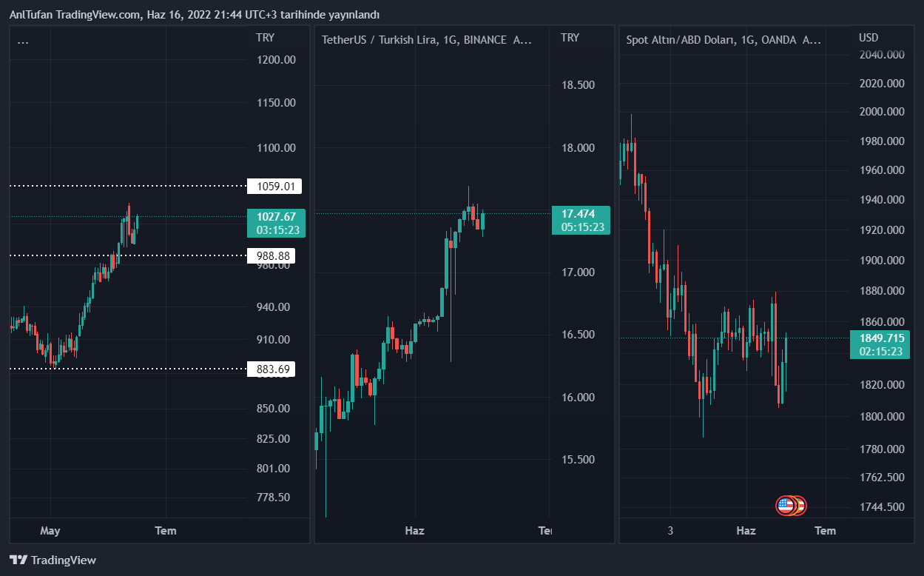Click the Haz label on middle chart axis
Image resolution: width=924 pixels, height=576 pixels.
(x=414, y=530)
